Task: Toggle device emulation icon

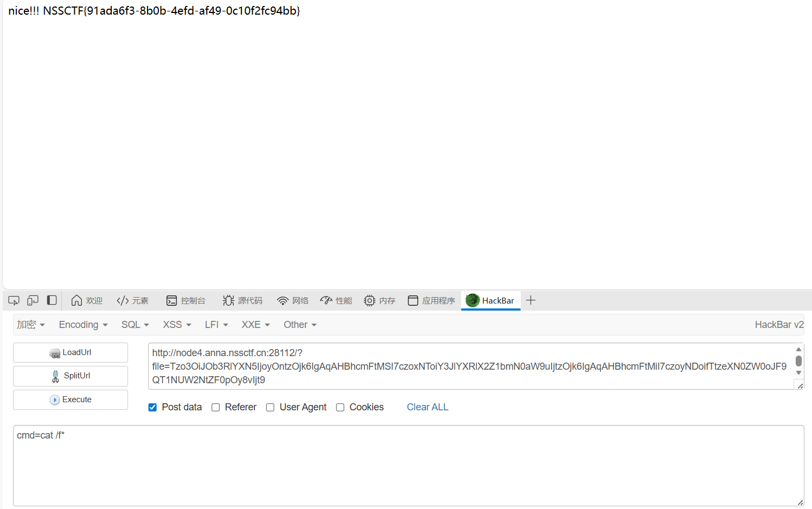Action: tap(33, 300)
